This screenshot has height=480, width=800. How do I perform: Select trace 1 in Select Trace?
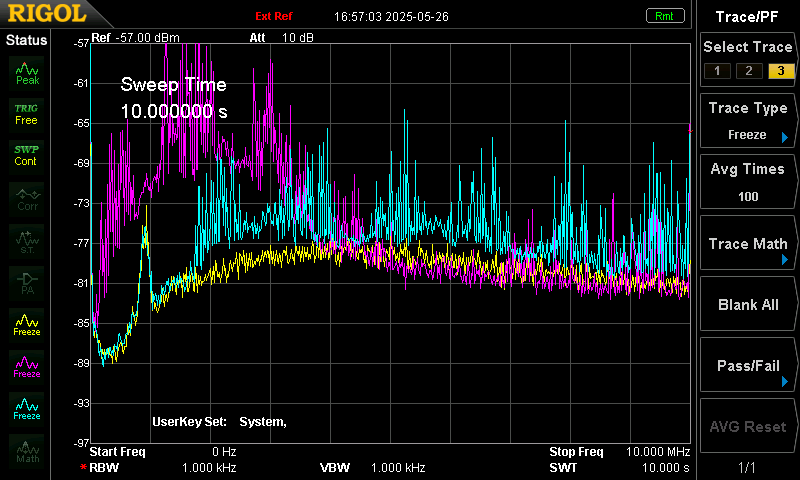[717, 71]
